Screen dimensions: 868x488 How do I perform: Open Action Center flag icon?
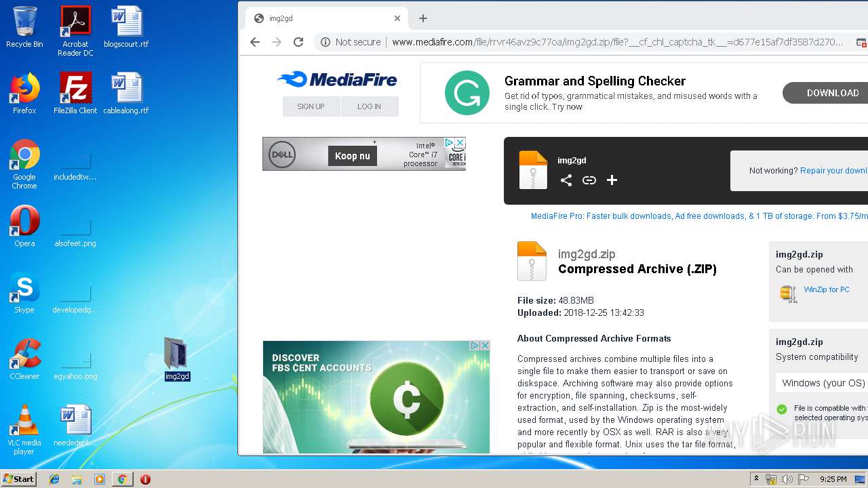(803, 479)
